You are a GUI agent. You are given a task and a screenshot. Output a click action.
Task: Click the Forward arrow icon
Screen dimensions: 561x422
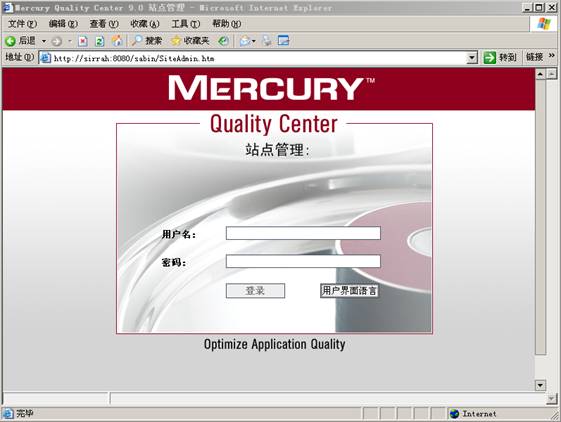click(57, 42)
